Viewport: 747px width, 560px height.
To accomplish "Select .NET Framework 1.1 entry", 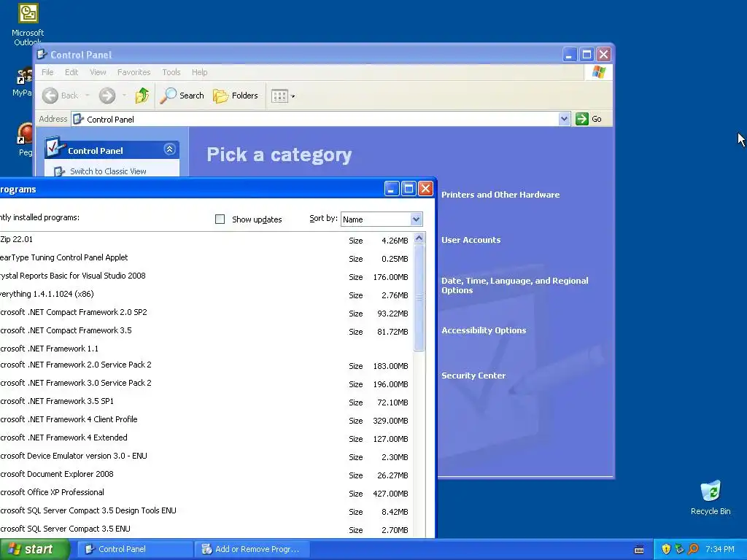I will pyautogui.click(x=206, y=349).
